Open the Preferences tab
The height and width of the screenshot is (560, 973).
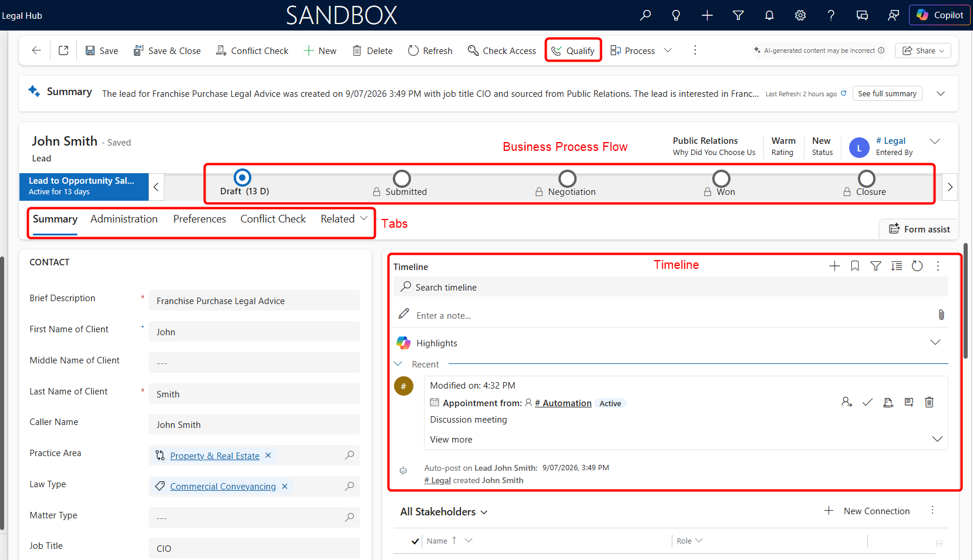click(200, 219)
